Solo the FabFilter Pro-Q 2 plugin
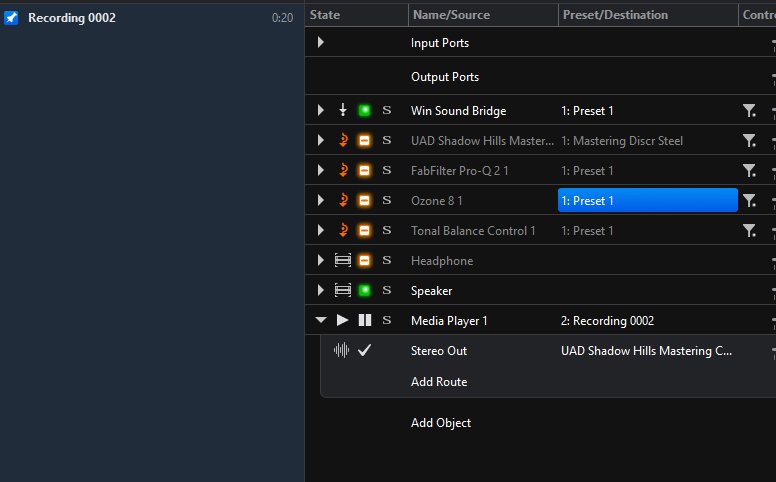The width and height of the screenshot is (776, 482). click(387, 170)
